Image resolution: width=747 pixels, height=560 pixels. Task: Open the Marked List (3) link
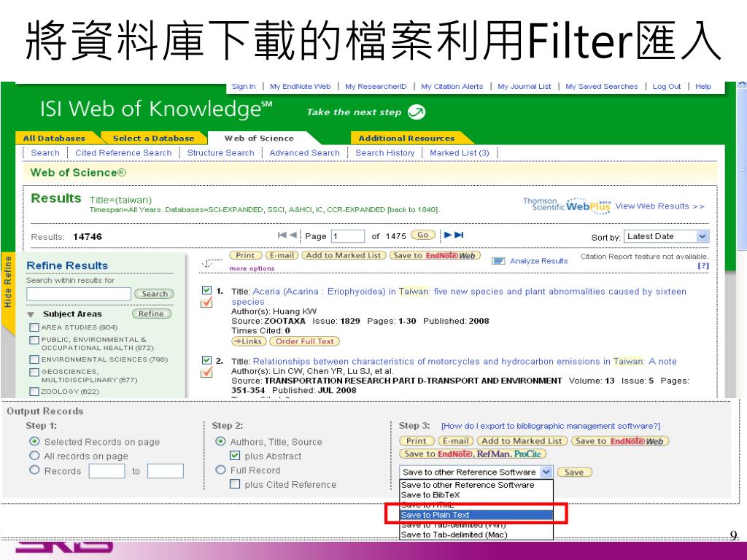click(x=460, y=153)
